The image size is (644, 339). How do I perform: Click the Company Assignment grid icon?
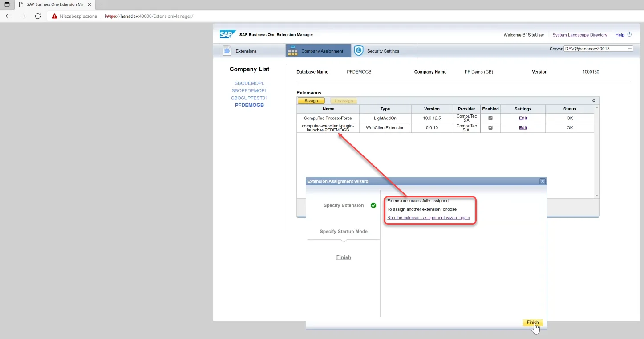292,51
